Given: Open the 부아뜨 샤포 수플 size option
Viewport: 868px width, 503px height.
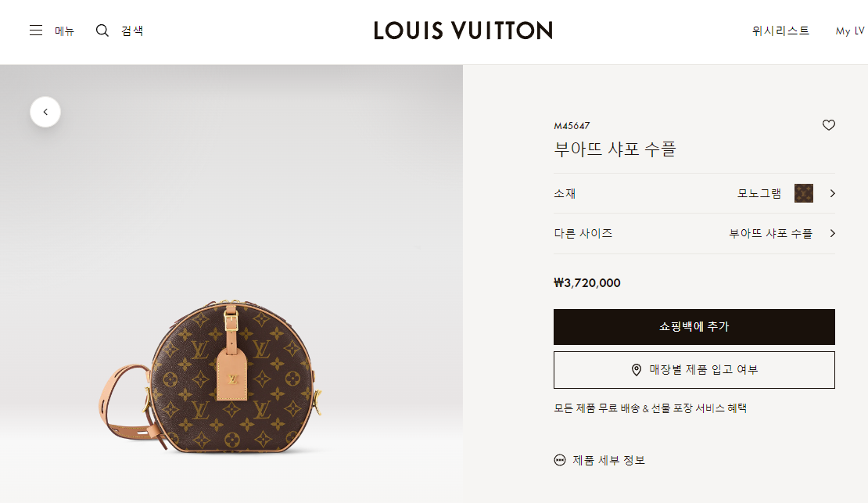Looking at the screenshot, I should point(770,233).
